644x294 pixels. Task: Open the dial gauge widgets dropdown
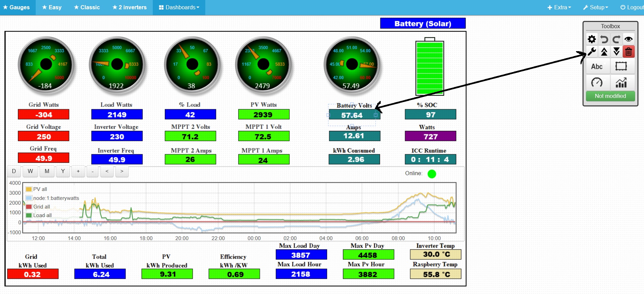597,82
